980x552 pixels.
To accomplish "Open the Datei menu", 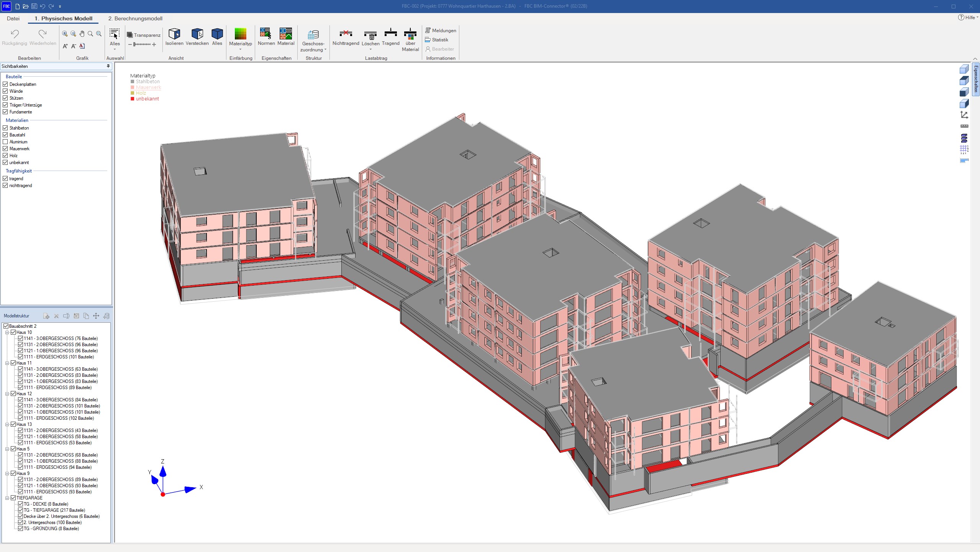I will tap(13, 18).
